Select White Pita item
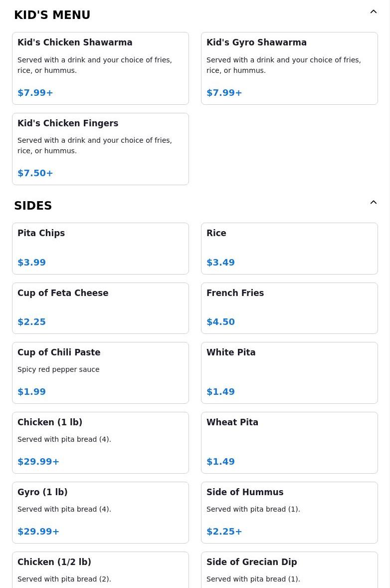Image resolution: width=390 pixels, height=588 pixels. (289, 373)
